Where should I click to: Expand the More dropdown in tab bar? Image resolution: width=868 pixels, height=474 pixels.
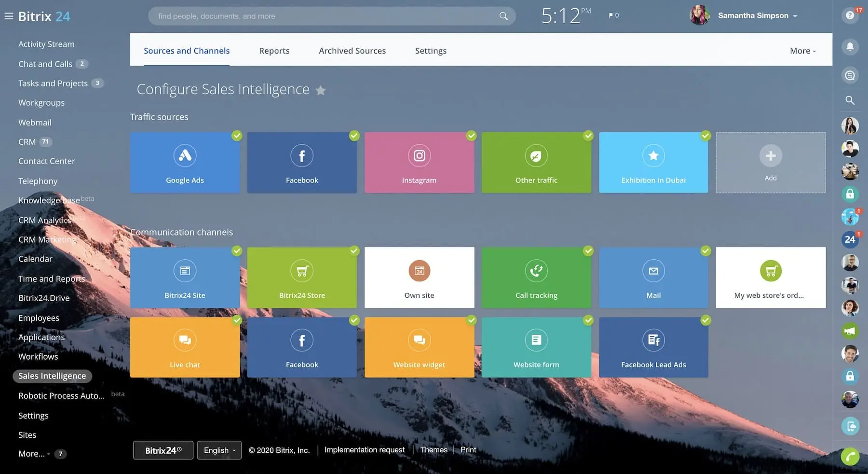pos(802,51)
